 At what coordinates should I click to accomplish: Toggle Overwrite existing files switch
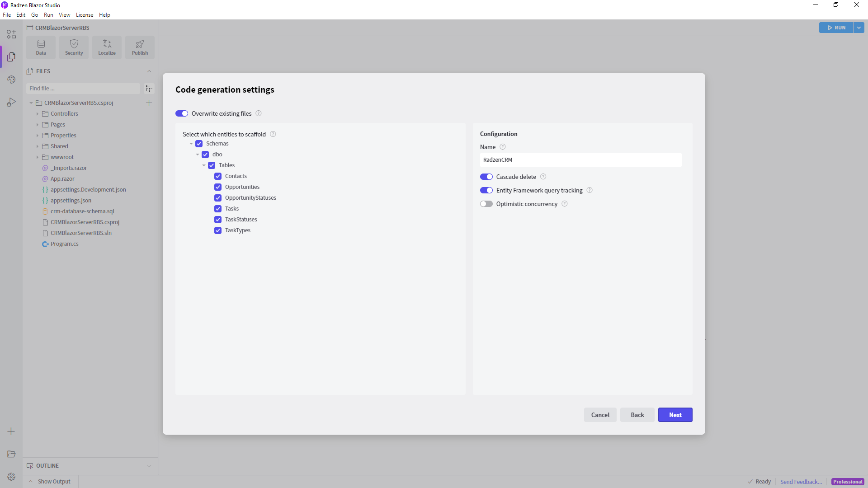[x=182, y=113]
